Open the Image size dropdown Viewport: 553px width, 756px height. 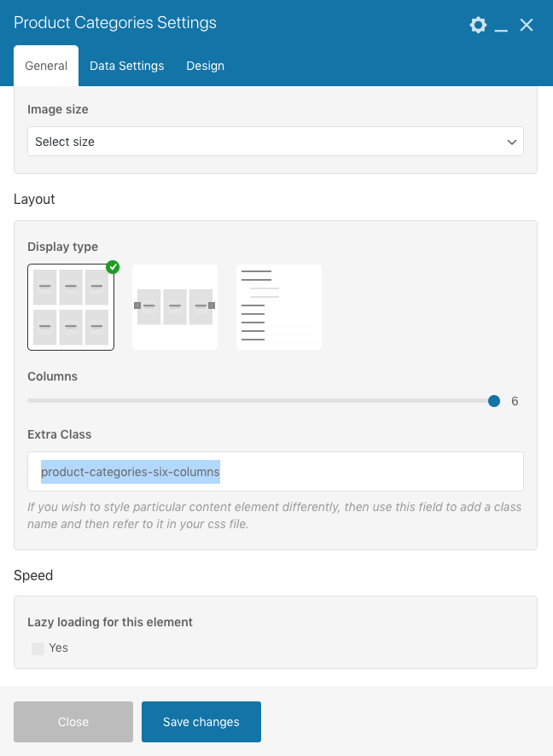pos(275,142)
